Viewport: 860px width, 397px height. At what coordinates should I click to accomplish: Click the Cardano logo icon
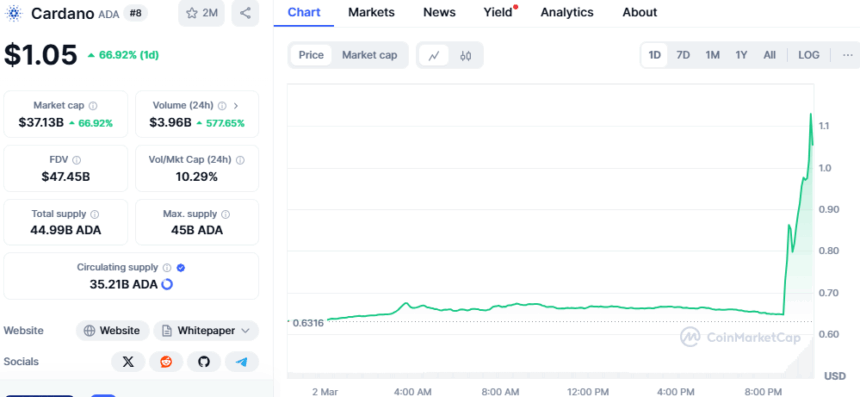[x=13, y=13]
